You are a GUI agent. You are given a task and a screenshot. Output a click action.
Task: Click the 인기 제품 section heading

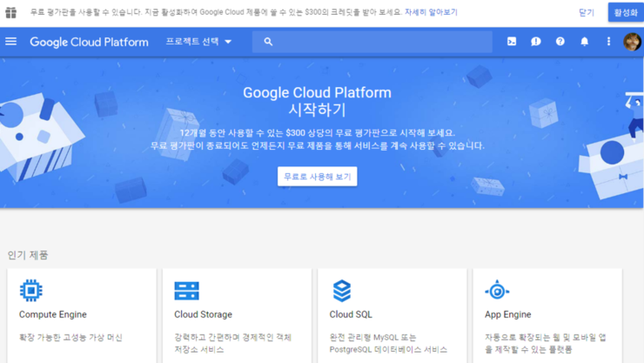click(x=28, y=255)
